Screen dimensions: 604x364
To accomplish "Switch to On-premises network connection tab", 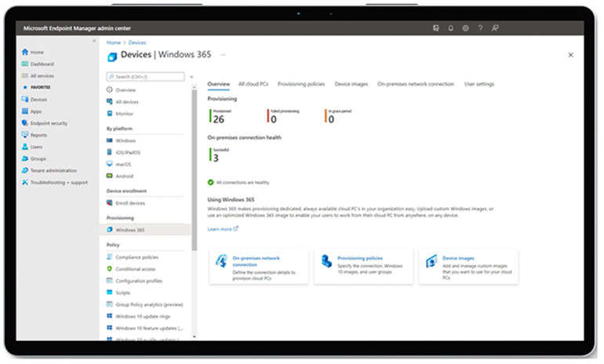I will point(416,84).
